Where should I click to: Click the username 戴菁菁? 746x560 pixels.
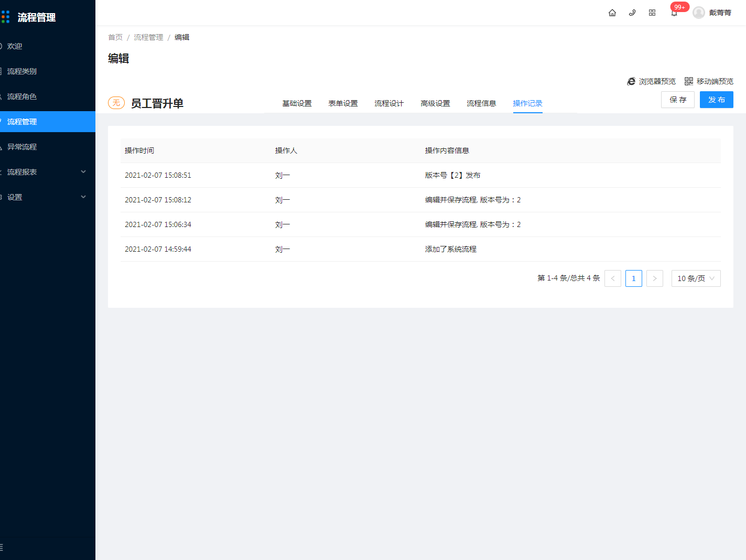pos(720,13)
